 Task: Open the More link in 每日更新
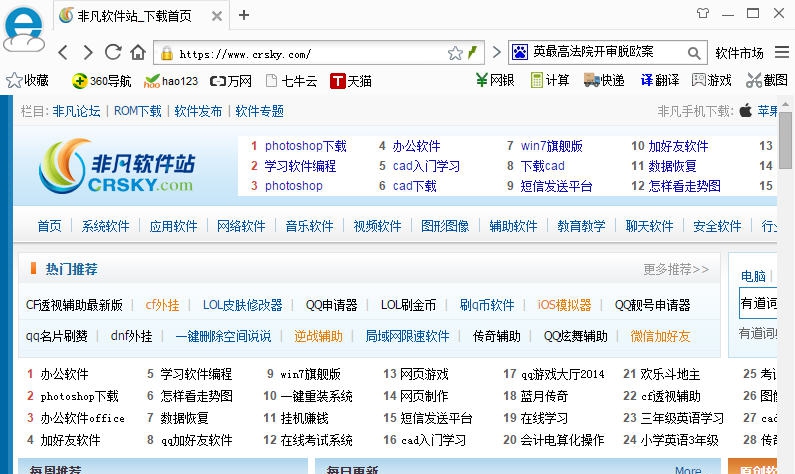(x=688, y=470)
